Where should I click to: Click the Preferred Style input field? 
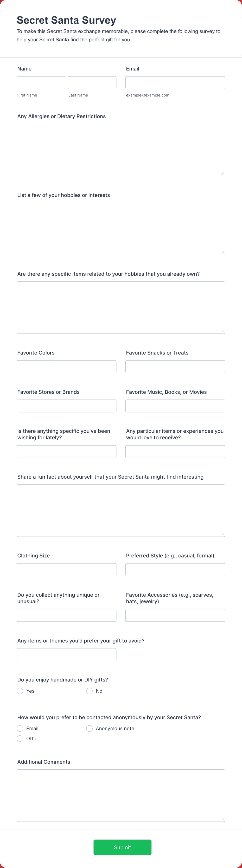pos(175,569)
